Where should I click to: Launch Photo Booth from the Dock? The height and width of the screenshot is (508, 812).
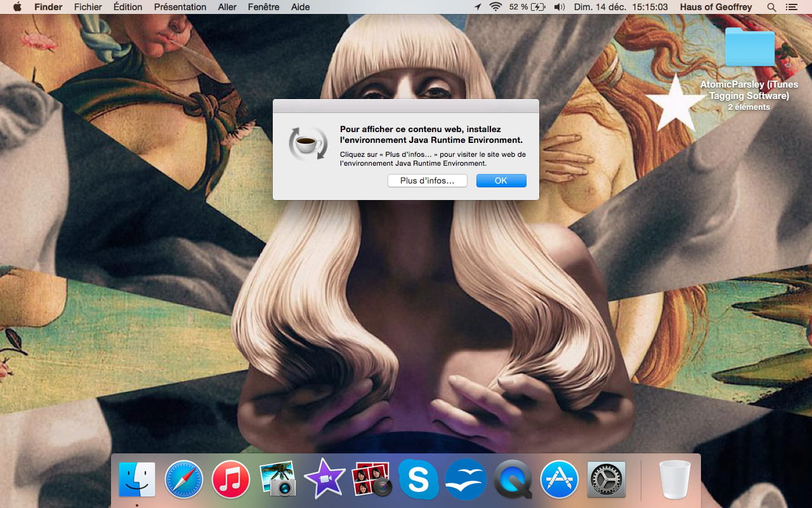[x=372, y=479]
